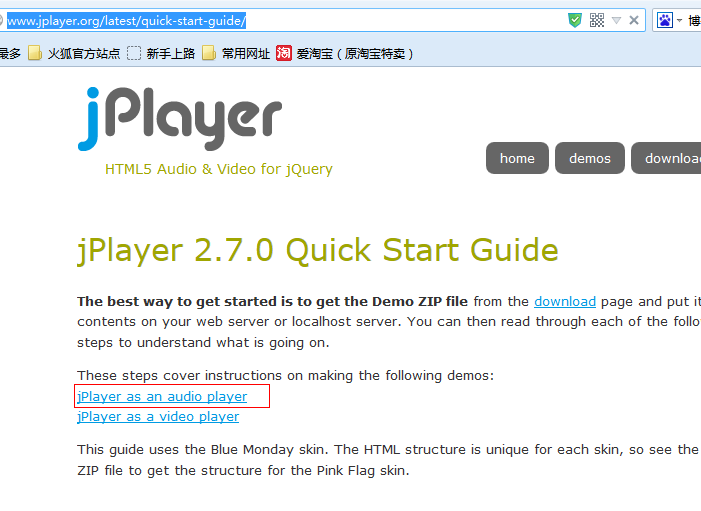Follow the download link in paragraph
701x511 pixels.
coord(565,302)
